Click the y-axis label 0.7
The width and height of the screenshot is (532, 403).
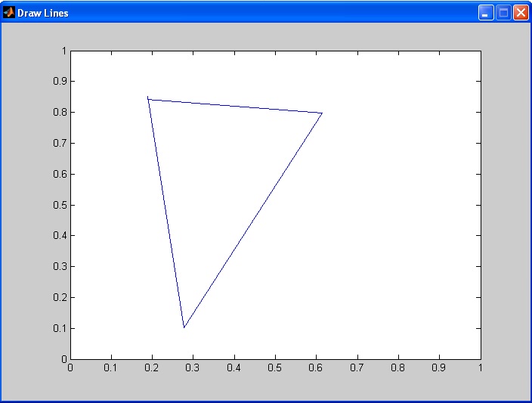pyautogui.click(x=60, y=143)
